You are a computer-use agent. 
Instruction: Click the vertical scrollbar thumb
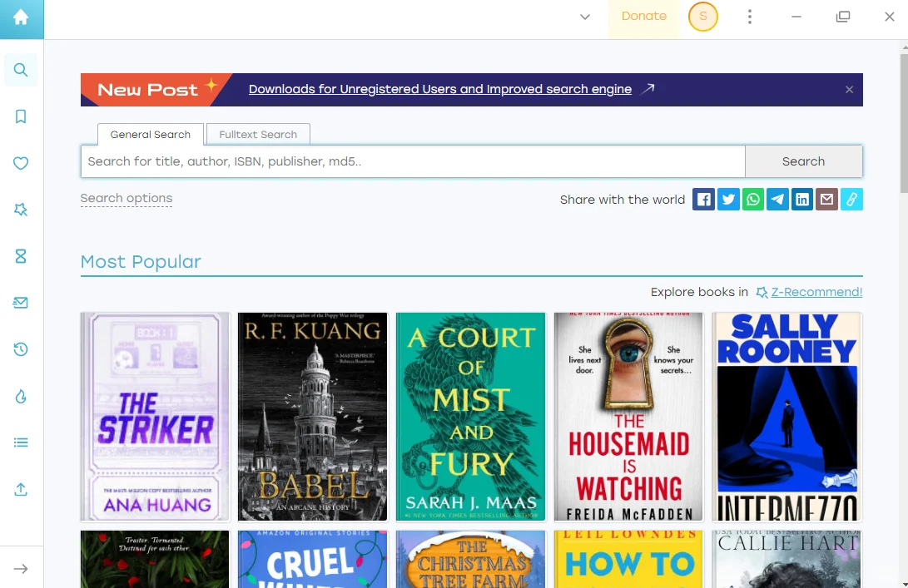coord(904,123)
